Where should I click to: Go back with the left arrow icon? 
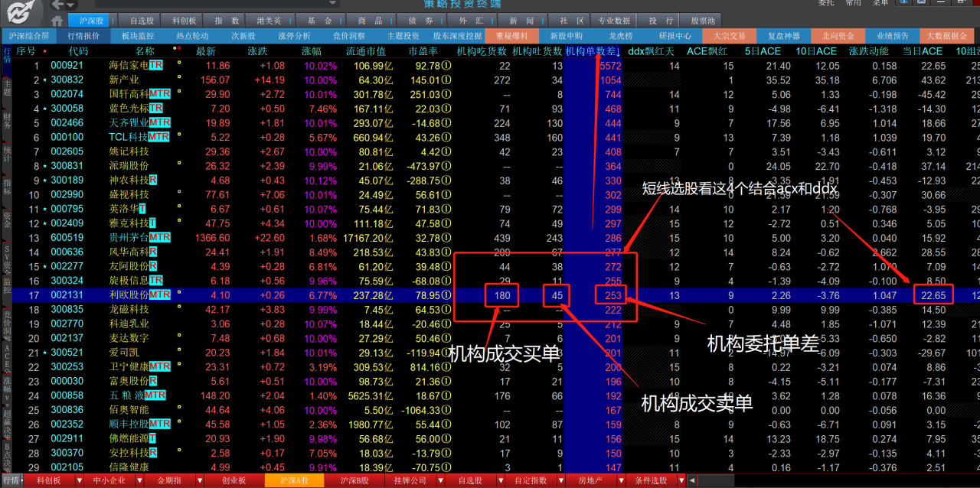click(x=57, y=6)
